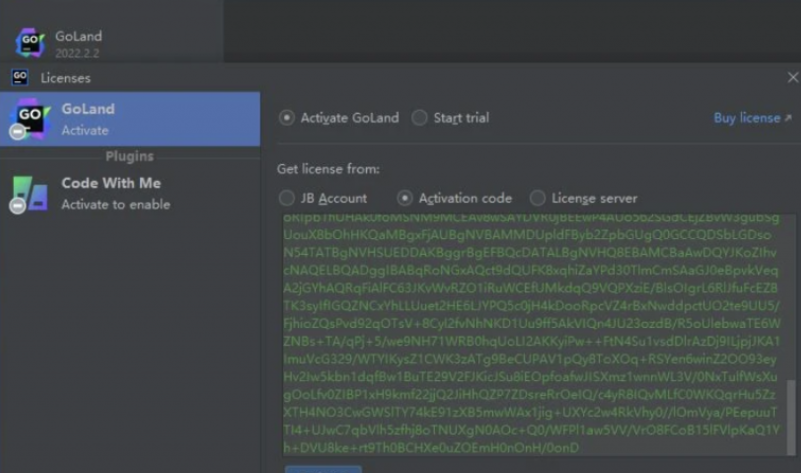Click the Code With Me plugin icon
Screen dimensions: 801x473
31,193
